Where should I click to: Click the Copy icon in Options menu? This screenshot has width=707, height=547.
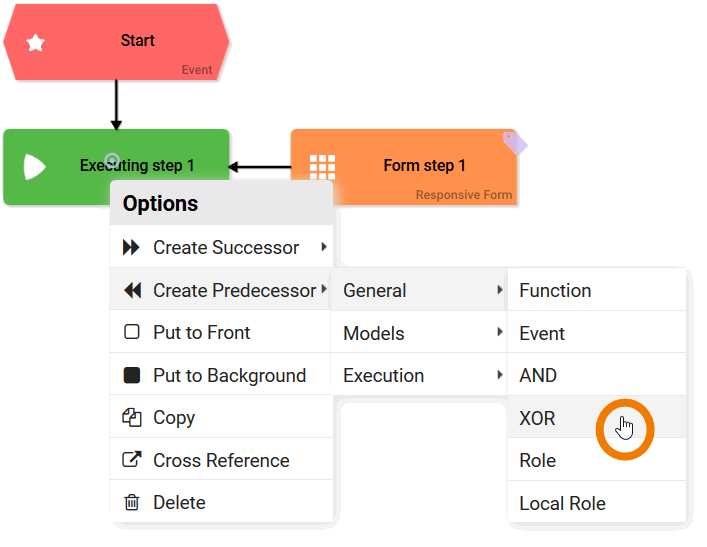click(132, 418)
